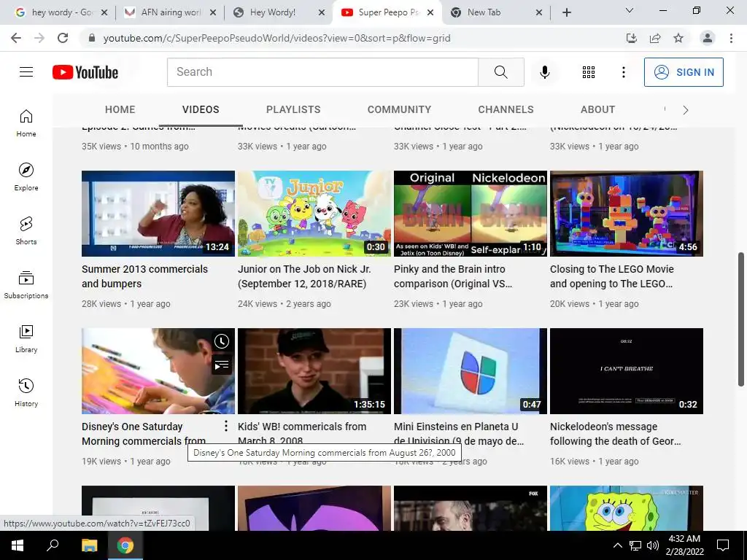Viewport: 747px width, 560px height.
Task: Open the COMMUNITY tab
Action: click(399, 109)
